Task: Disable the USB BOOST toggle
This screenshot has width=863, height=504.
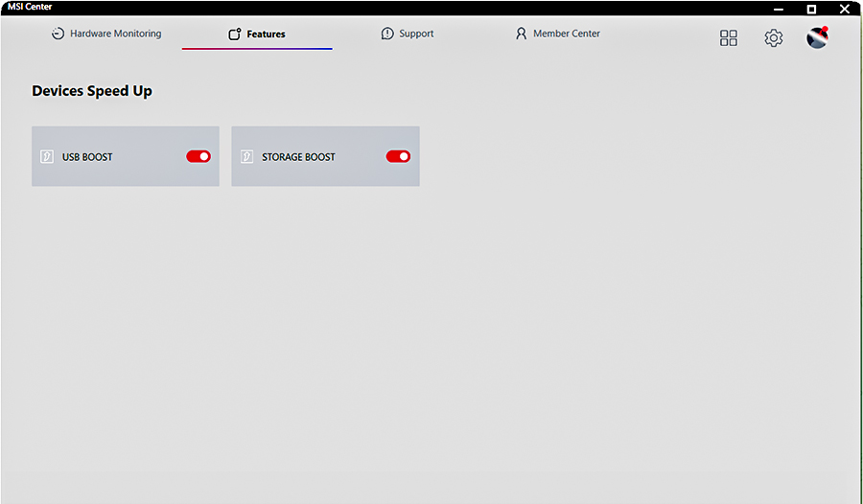Action: tap(198, 156)
